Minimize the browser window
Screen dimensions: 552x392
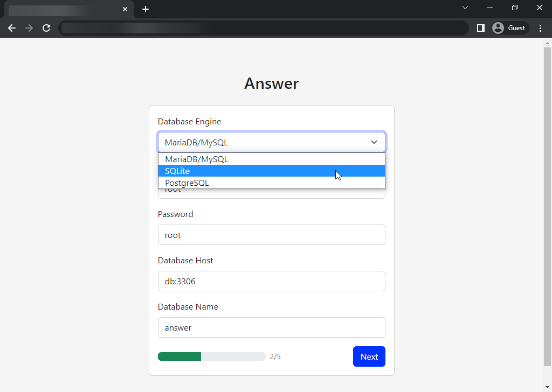489,8
